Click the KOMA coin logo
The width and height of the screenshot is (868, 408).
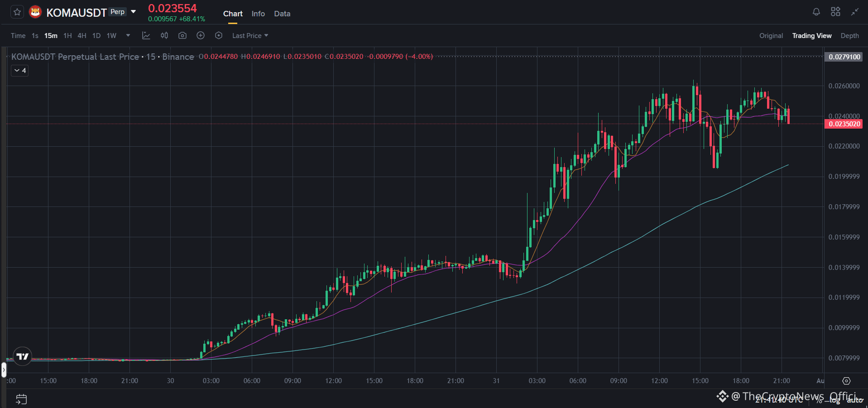click(x=35, y=12)
